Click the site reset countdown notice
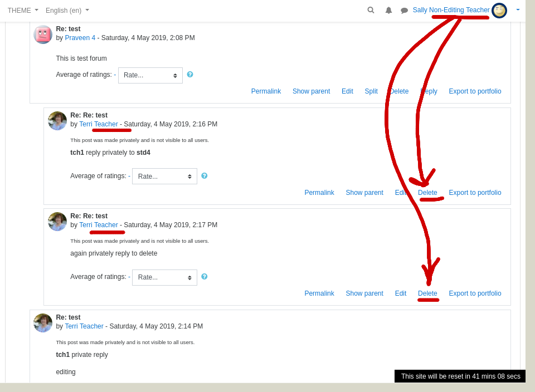Viewport: 535px width, 392px height. [460, 376]
